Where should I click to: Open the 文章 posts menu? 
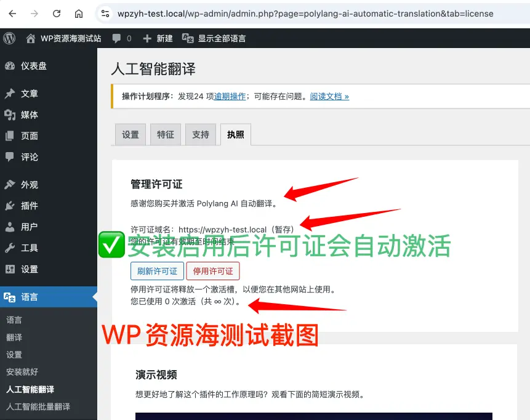[x=30, y=94]
